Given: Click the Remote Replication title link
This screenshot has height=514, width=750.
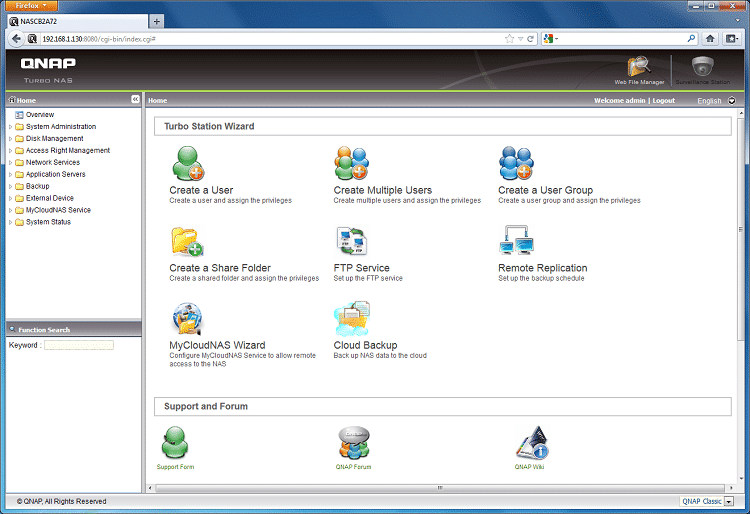Looking at the screenshot, I should coord(542,268).
